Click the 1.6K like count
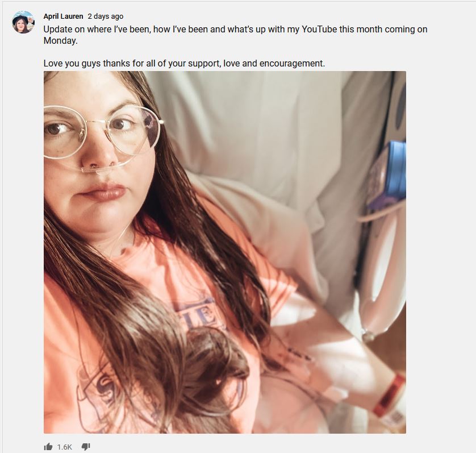Image resolution: width=476 pixels, height=453 pixels. coord(64,447)
